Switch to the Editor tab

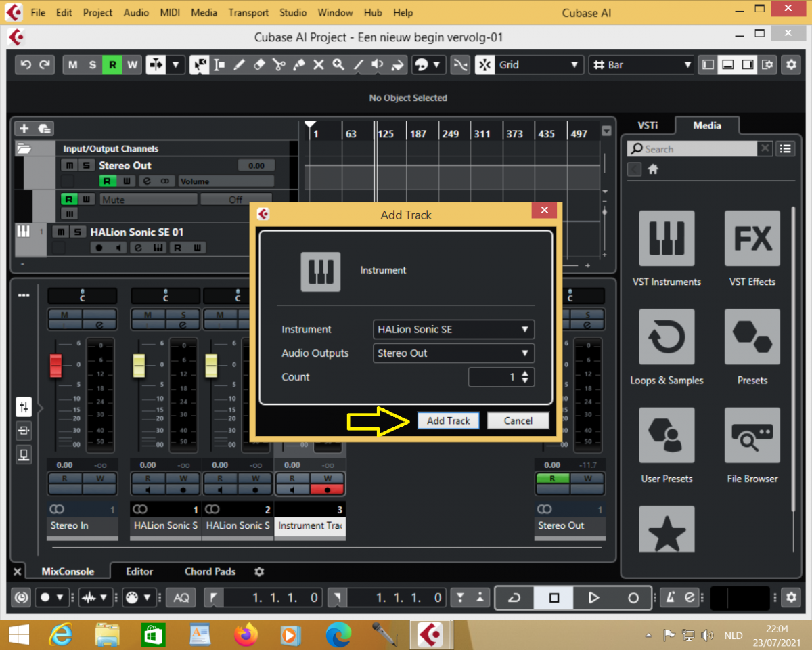click(x=139, y=571)
